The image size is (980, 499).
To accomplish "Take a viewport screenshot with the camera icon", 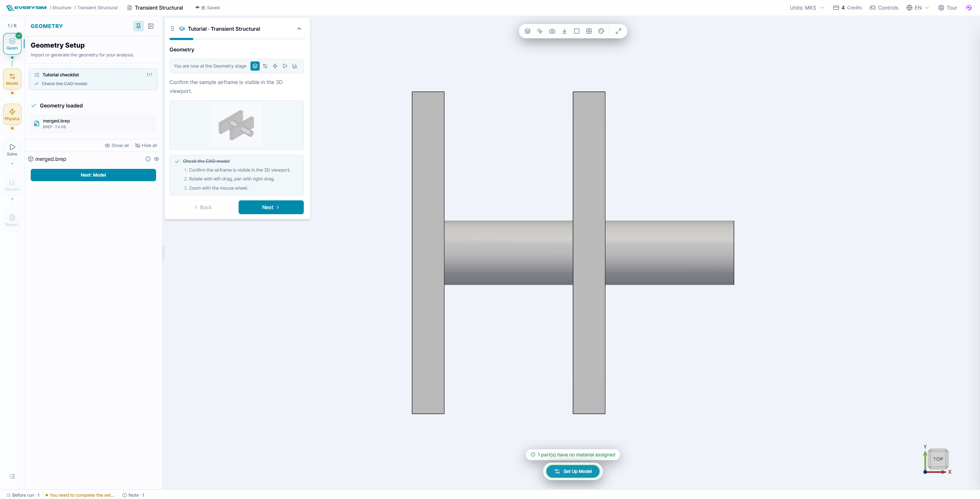I will (552, 31).
